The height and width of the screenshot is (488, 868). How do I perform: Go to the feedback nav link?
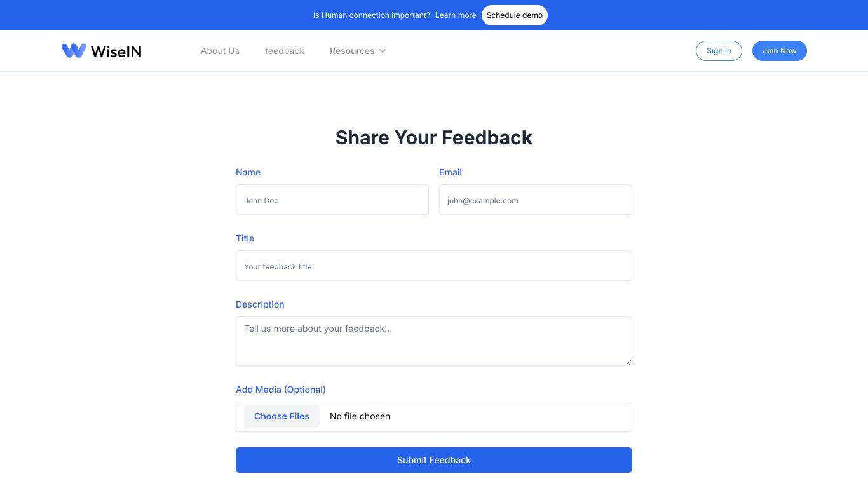coord(285,51)
